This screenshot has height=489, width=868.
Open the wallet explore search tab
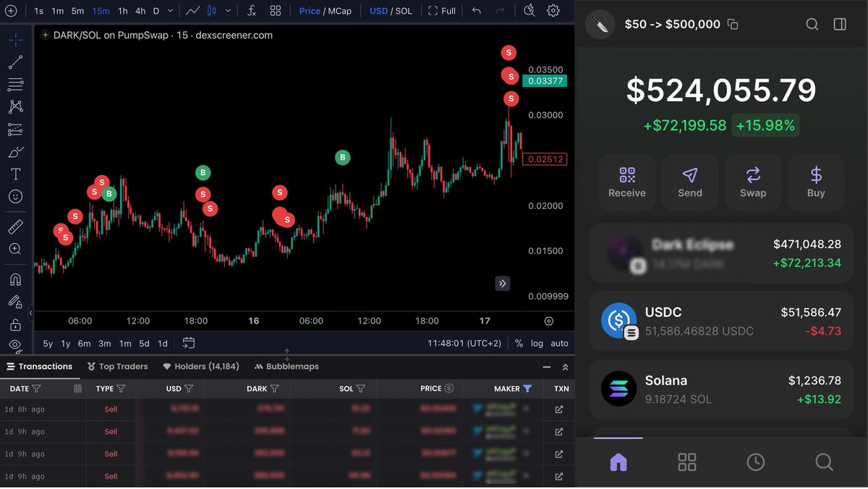(824, 462)
